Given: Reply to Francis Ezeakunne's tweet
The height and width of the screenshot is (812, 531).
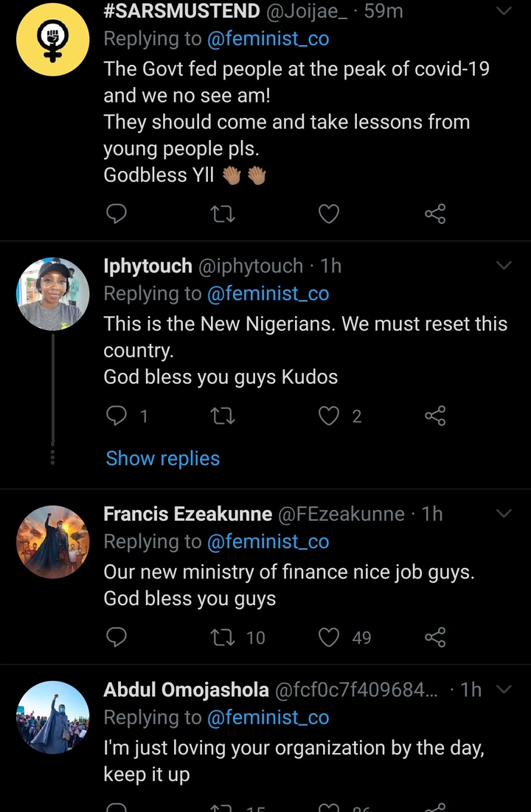Looking at the screenshot, I should pyautogui.click(x=116, y=637).
